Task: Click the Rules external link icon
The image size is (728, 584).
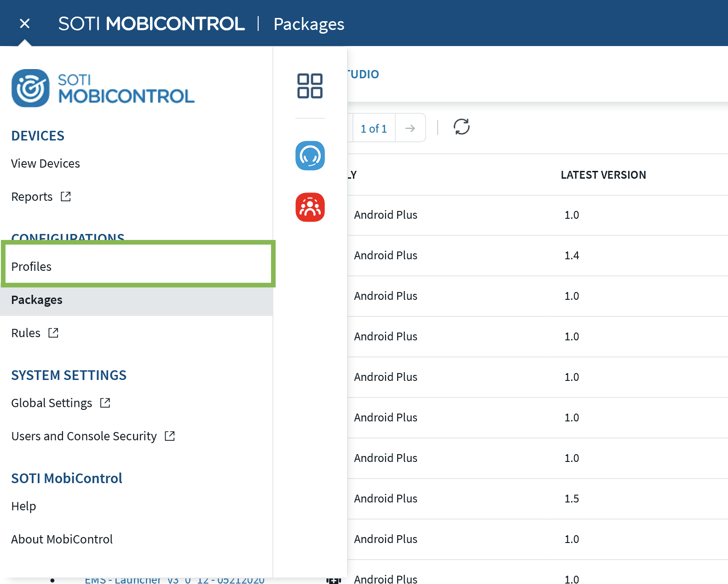Action: coord(53,333)
